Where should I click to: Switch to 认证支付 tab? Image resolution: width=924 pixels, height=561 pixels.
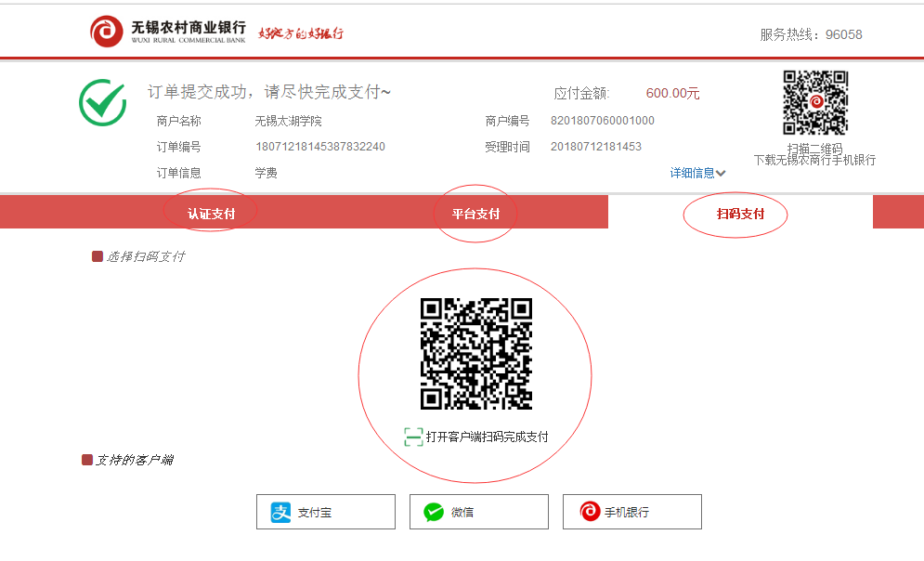211,214
